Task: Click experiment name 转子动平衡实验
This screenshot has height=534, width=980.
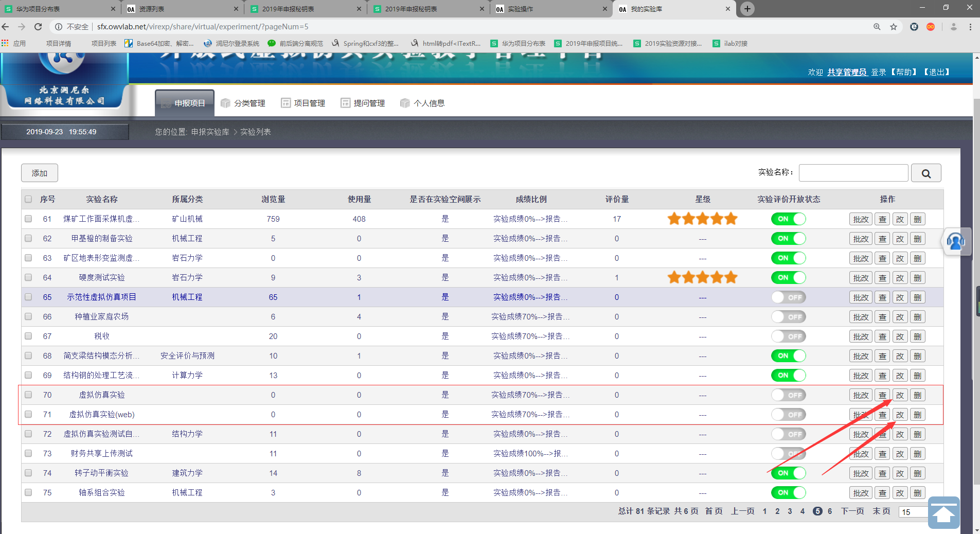Action: (x=102, y=473)
